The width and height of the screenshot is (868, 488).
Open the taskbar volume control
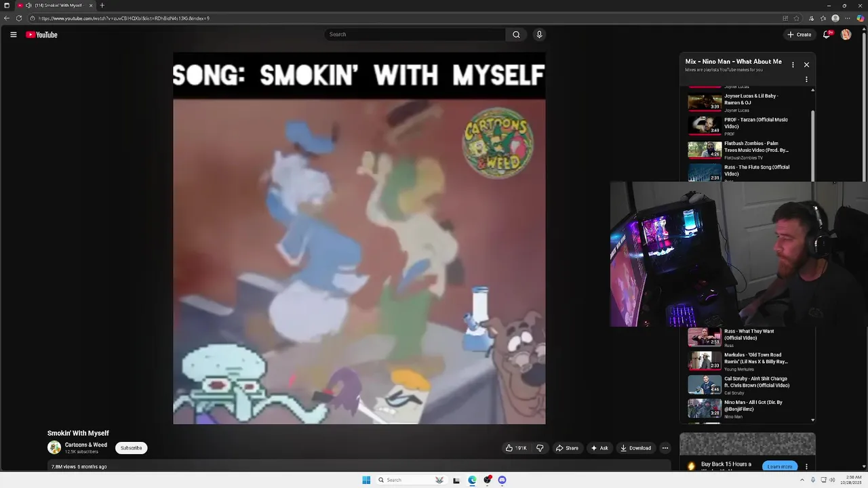point(833,480)
